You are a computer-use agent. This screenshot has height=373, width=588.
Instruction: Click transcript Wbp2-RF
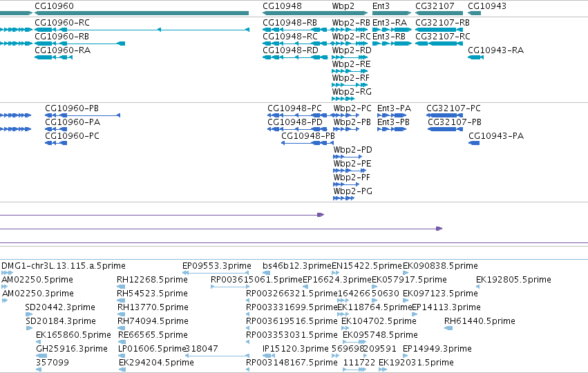pyautogui.click(x=350, y=85)
